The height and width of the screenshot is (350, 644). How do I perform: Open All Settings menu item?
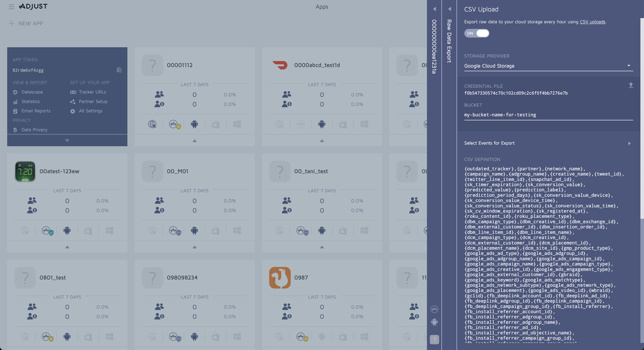coord(90,111)
